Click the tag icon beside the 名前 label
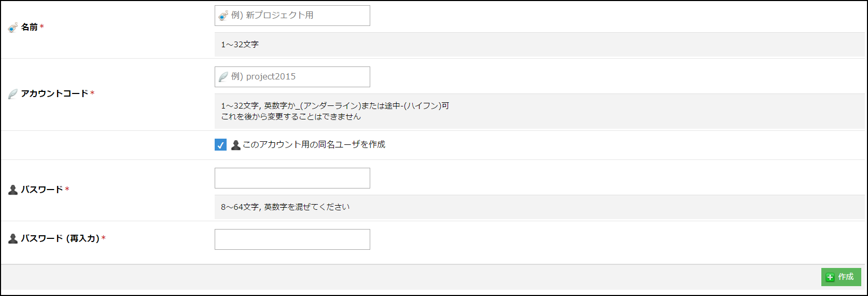Viewport: 868px width, 296px height. point(13,28)
